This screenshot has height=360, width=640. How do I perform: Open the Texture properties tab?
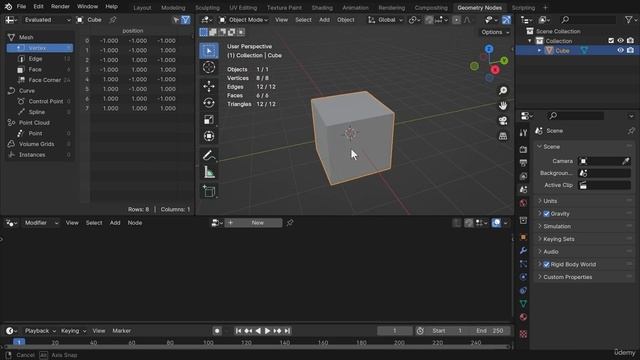(523, 334)
